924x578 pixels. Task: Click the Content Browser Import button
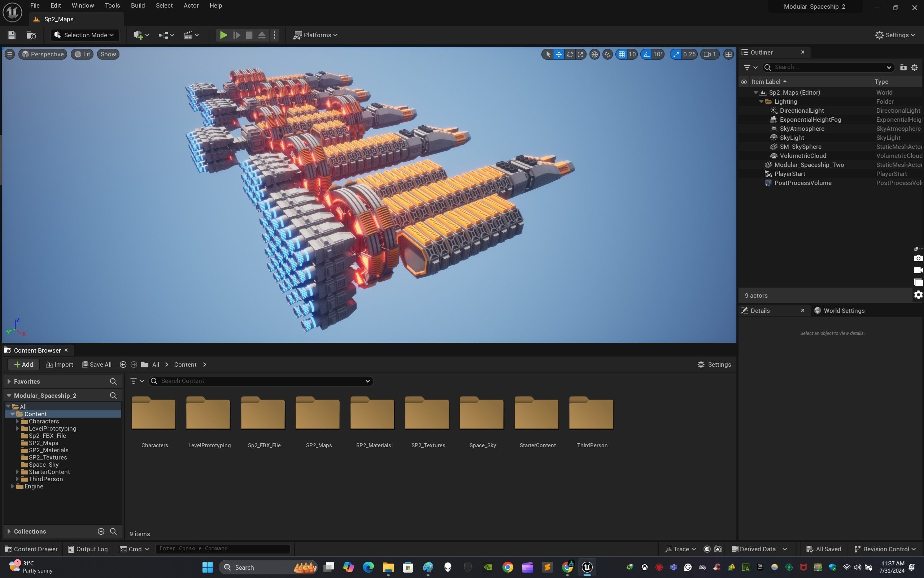(x=60, y=365)
